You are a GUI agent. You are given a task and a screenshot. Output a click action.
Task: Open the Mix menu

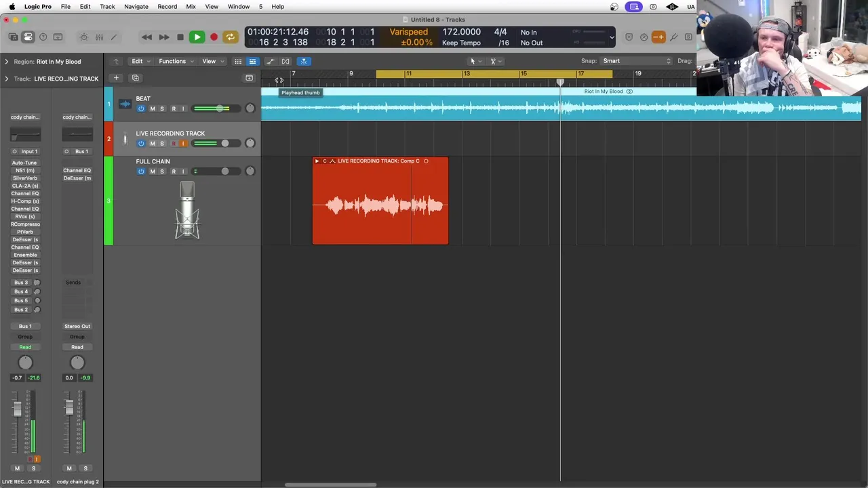pyautogui.click(x=191, y=7)
